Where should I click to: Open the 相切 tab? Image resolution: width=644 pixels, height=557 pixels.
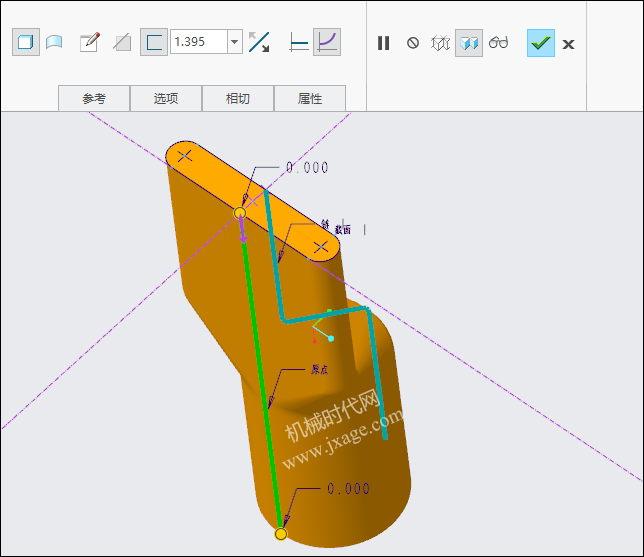tap(238, 99)
